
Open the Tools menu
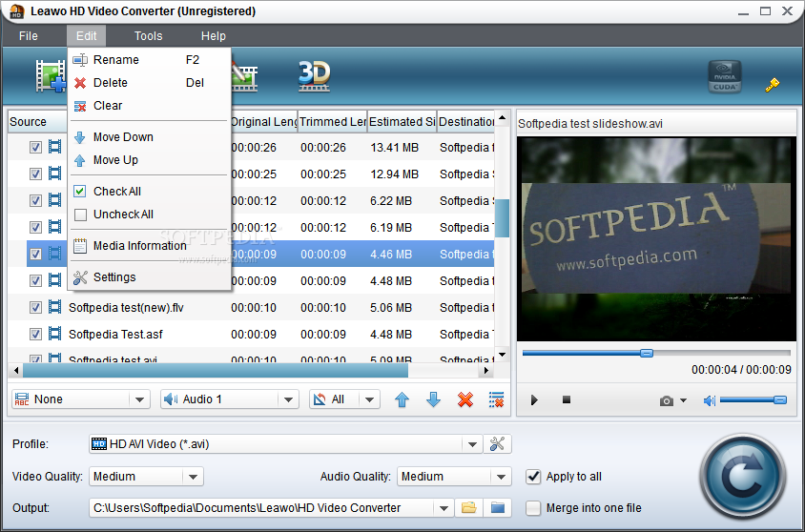(x=149, y=36)
